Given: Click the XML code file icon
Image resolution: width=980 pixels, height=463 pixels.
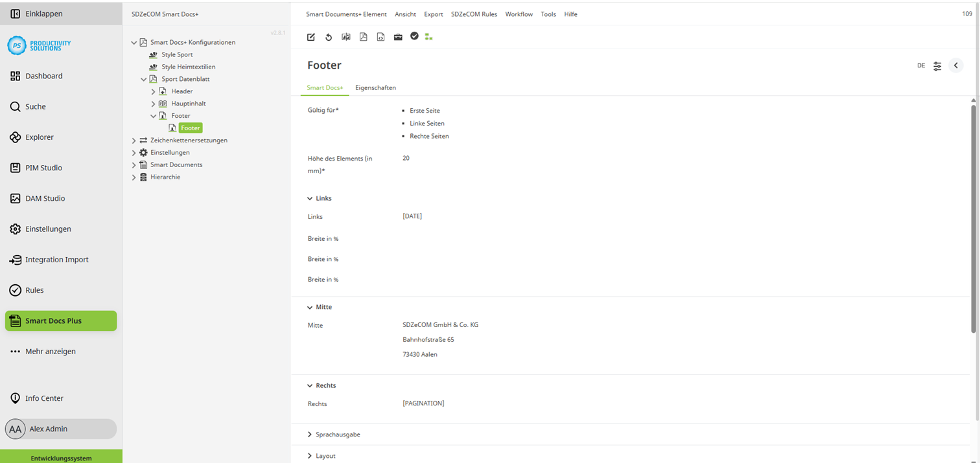Looking at the screenshot, I should pos(380,37).
